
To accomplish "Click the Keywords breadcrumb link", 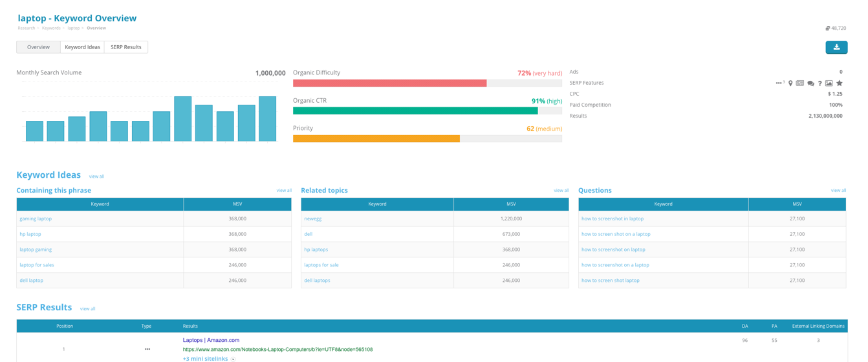I will [x=51, y=28].
